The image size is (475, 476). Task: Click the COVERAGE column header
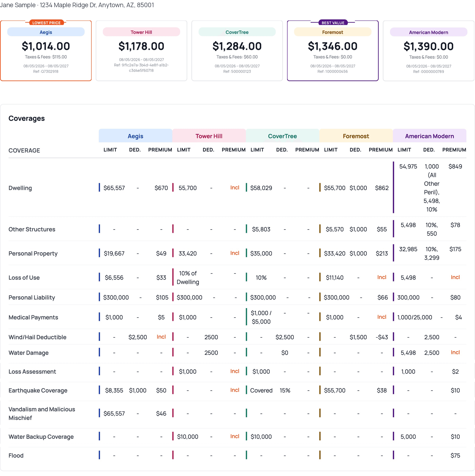pos(24,150)
